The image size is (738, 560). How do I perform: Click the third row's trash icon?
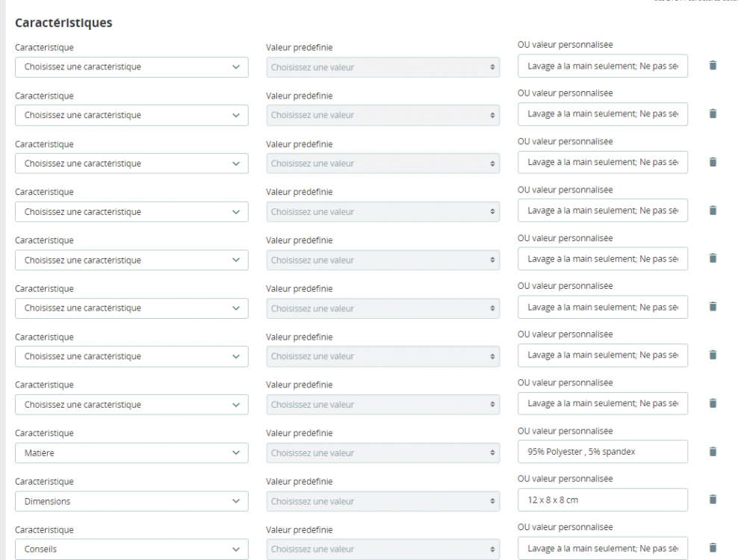coord(713,161)
